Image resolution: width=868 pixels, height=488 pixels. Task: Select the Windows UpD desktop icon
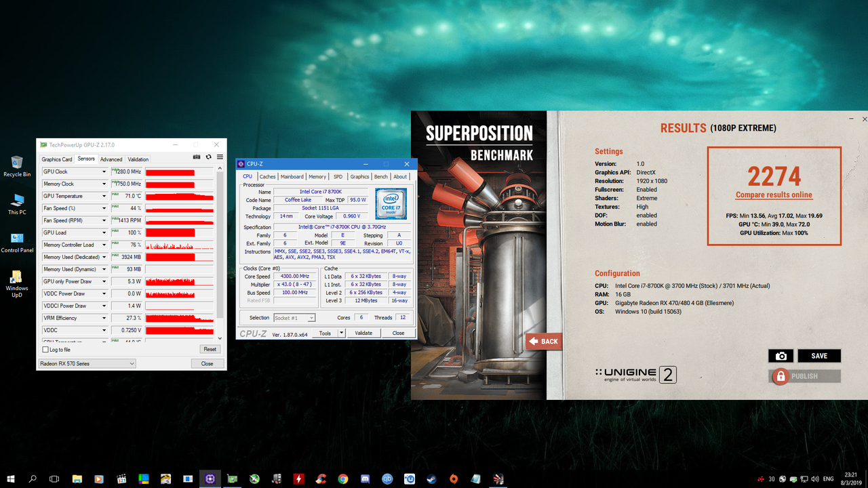pos(17,284)
